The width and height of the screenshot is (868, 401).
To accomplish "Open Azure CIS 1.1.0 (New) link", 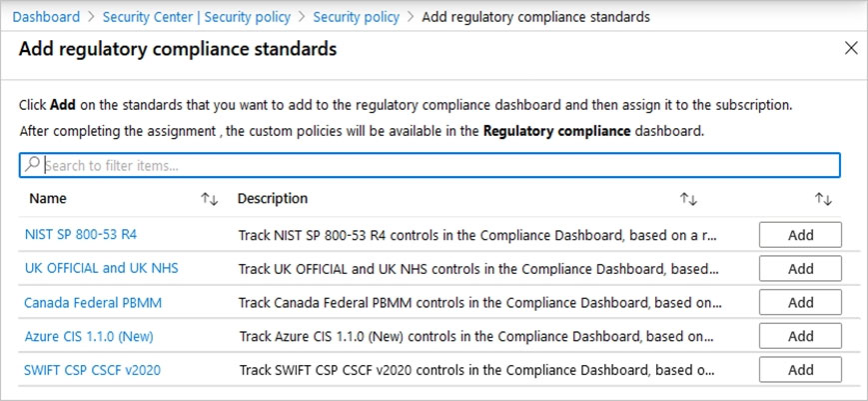I will click(x=89, y=336).
